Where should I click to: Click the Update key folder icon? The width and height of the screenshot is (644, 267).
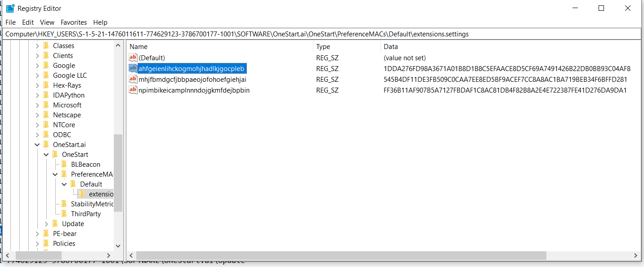55,223
